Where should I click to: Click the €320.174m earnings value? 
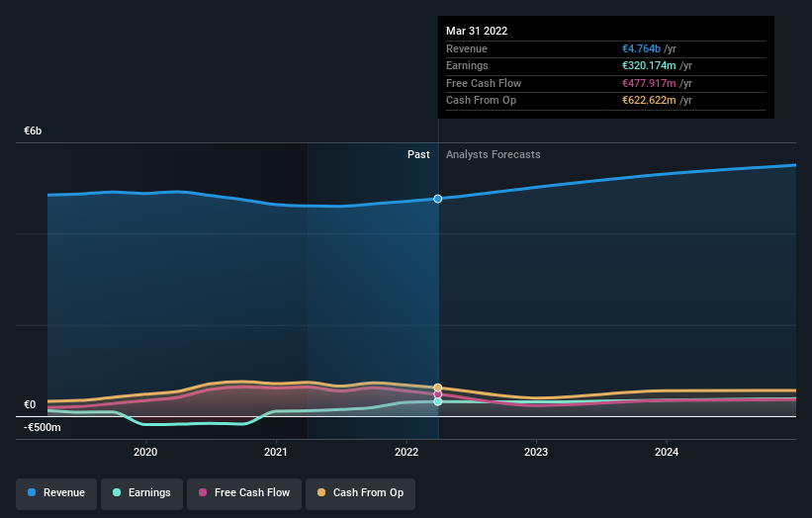tap(649, 65)
